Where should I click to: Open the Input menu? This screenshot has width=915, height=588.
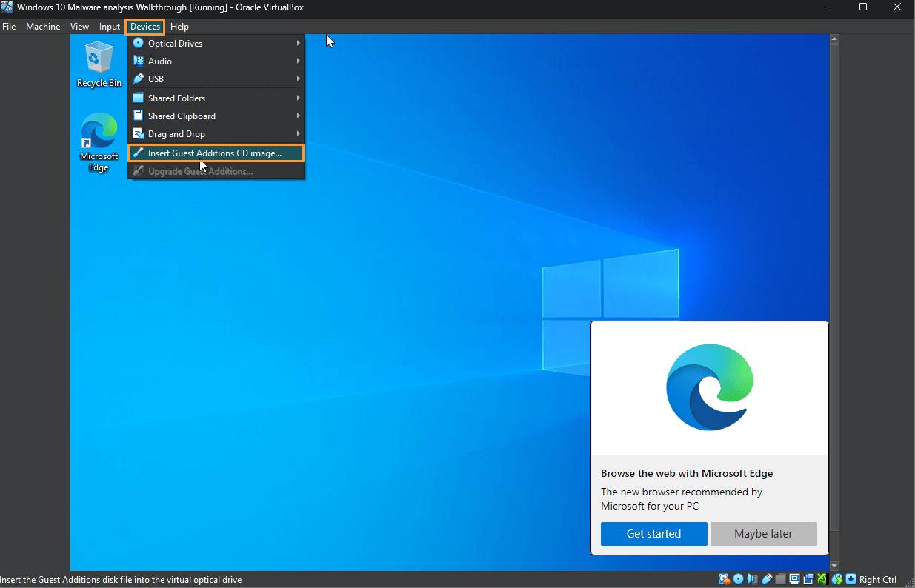tap(110, 27)
